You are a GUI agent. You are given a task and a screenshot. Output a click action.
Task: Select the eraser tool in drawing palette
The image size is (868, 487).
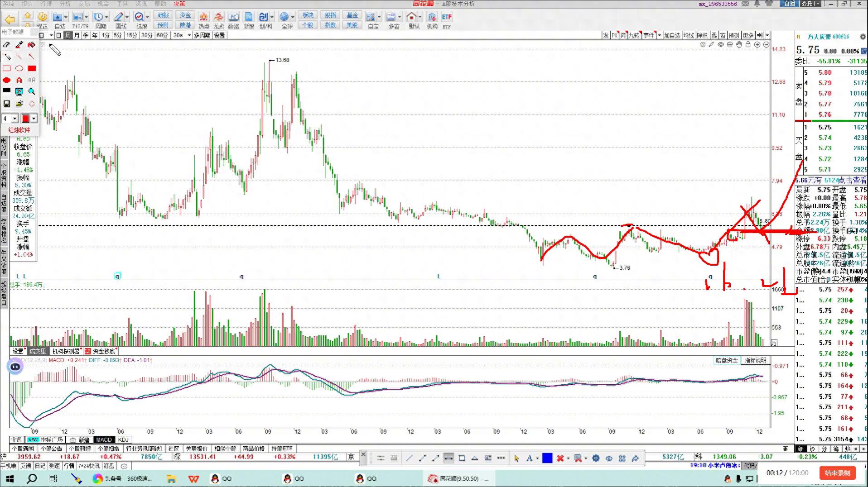(6, 45)
